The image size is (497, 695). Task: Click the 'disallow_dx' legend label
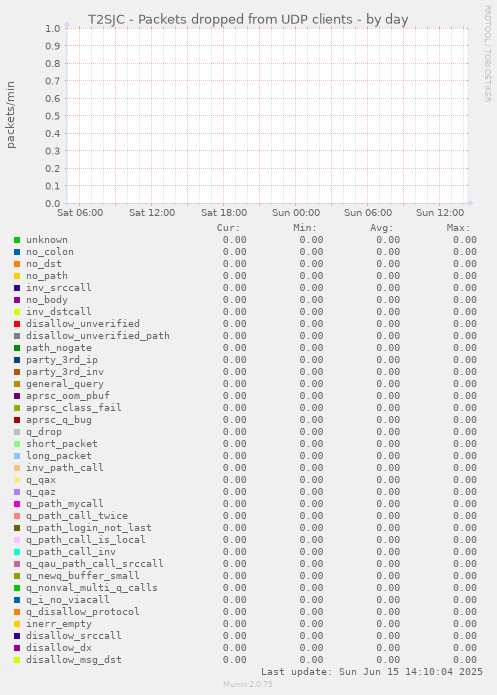[x=59, y=648]
